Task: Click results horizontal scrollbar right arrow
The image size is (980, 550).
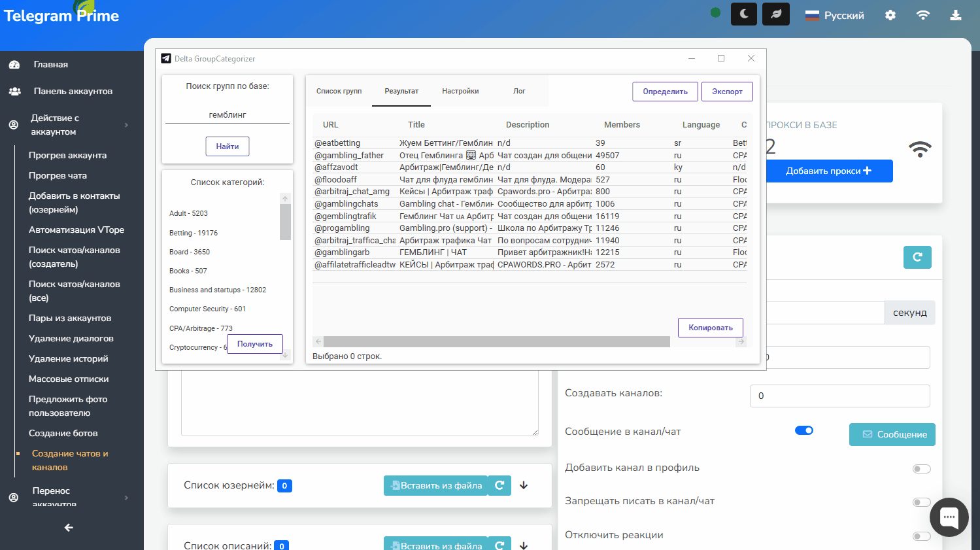Action: click(741, 341)
